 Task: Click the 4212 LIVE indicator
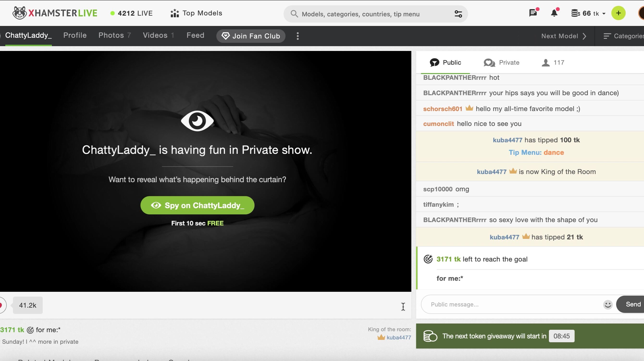coord(131,13)
